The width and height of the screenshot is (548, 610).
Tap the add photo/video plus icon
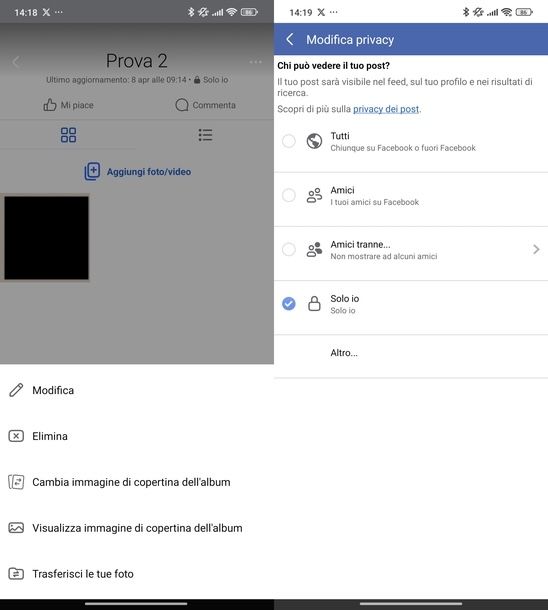click(x=92, y=172)
